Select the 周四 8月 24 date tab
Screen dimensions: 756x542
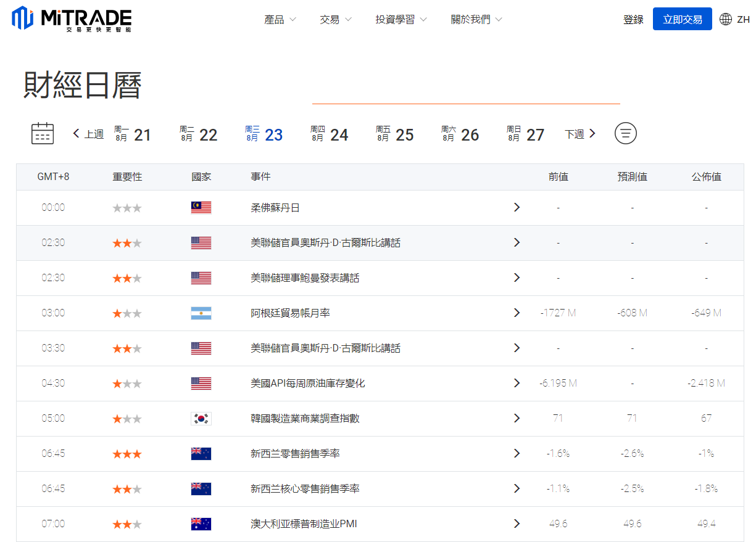[330, 134]
